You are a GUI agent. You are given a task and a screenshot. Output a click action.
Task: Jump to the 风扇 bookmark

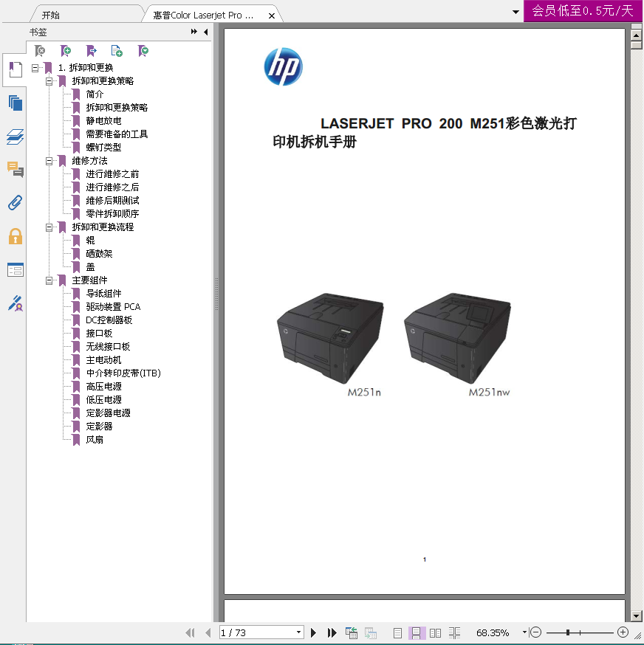(95, 440)
